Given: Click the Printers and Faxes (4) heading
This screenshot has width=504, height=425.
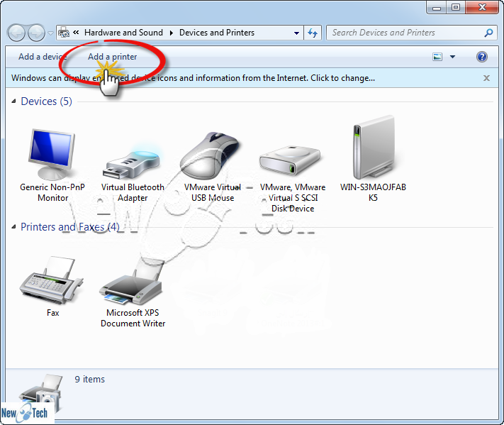Looking at the screenshot, I should coord(70,227).
